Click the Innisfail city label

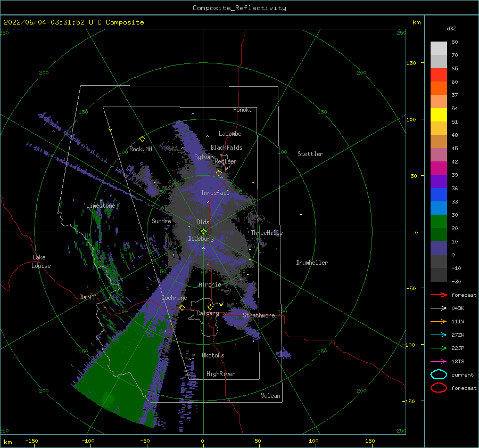(215, 193)
